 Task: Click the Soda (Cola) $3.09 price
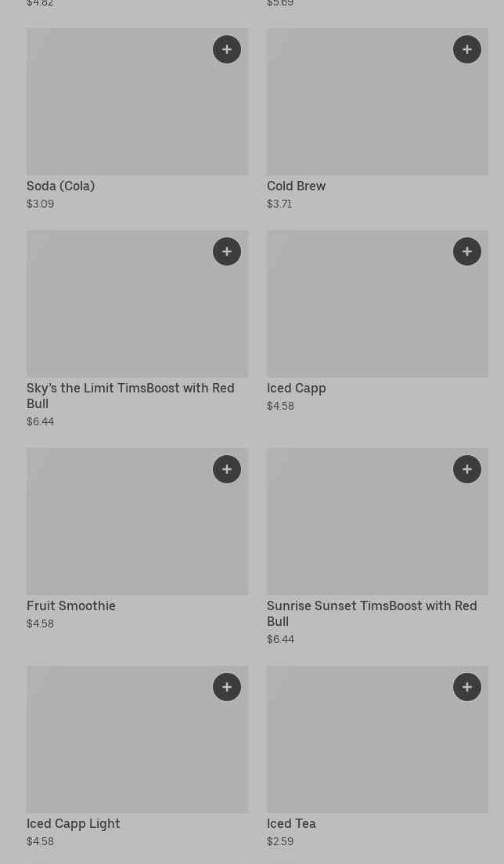point(41,204)
